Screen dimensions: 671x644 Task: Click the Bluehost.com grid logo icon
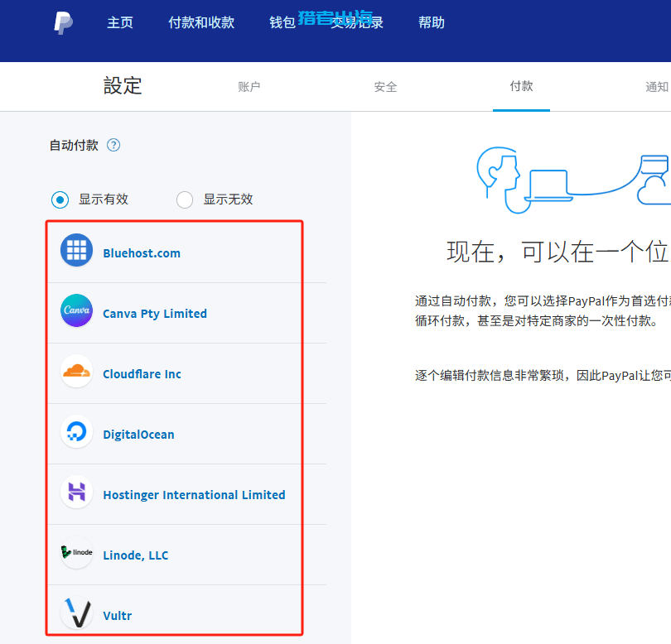click(76, 250)
